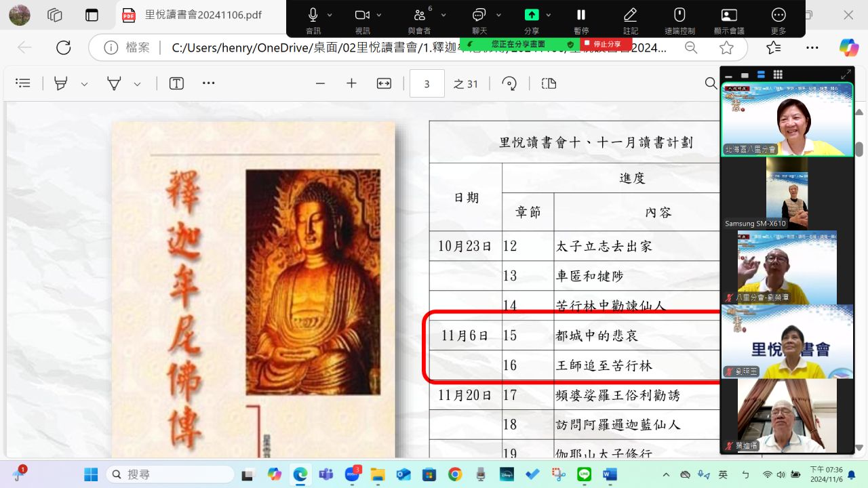
Task: Open the LINE app from taskbar
Action: tap(584, 474)
